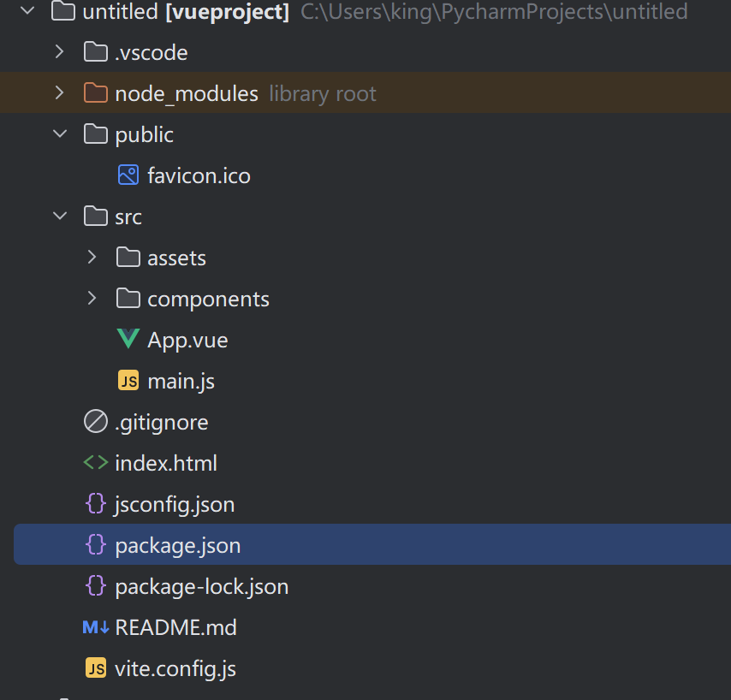Click the ignore icon beside .gitignore
The width and height of the screenshot is (731, 700).
[95, 422]
